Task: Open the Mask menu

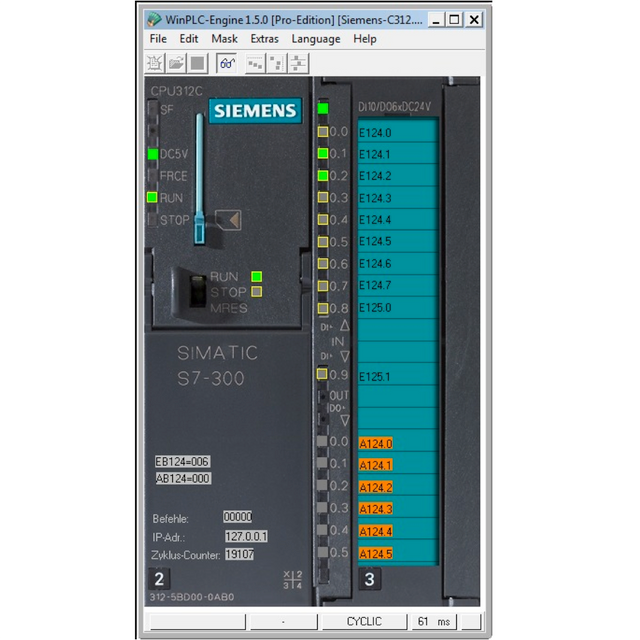Action: 224,39
